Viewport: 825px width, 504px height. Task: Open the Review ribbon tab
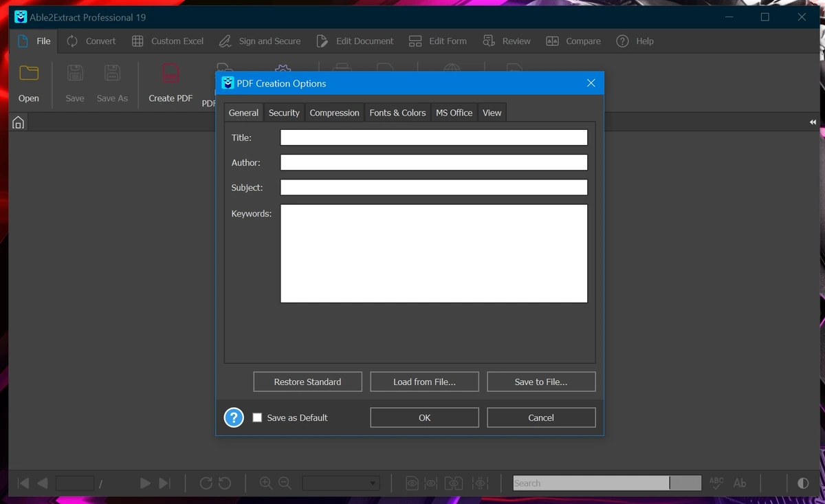pyautogui.click(x=507, y=41)
